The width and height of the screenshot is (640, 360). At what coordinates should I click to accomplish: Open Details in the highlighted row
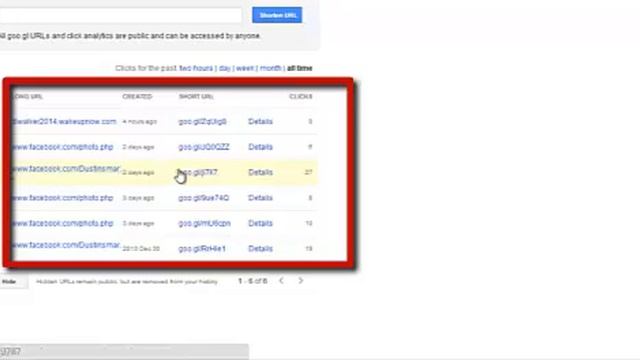260,173
